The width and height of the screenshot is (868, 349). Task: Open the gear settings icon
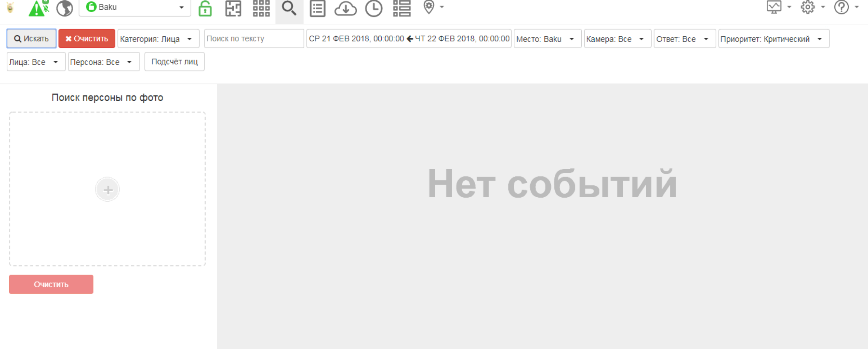pos(808,7)
